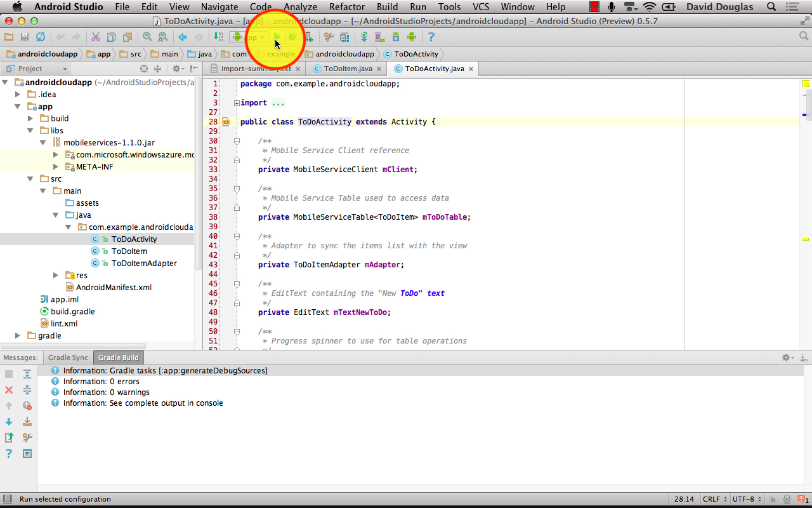Run the app with the green play icon
The width and height of the screenshot is (812, 508).
[x=277, y=37]
